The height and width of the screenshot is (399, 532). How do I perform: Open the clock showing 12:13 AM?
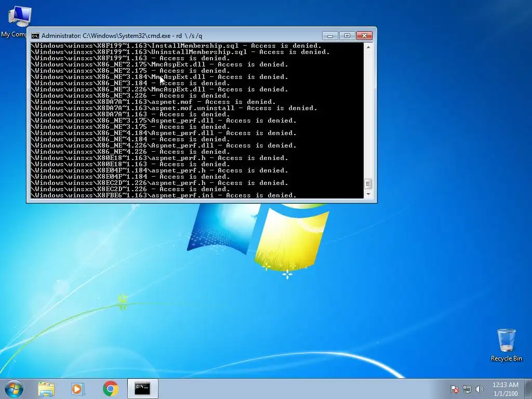pyautogui.click(x=505, y=389)
